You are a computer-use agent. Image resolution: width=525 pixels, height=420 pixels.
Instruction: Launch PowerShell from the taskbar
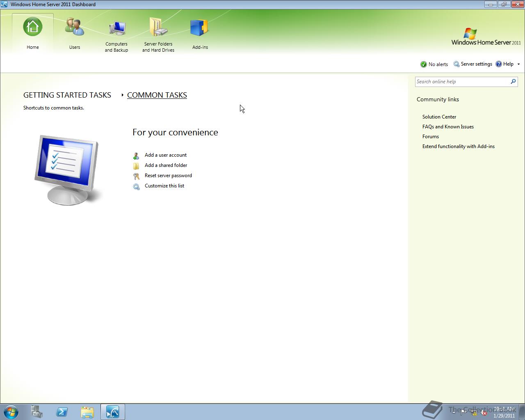(62, 412)
